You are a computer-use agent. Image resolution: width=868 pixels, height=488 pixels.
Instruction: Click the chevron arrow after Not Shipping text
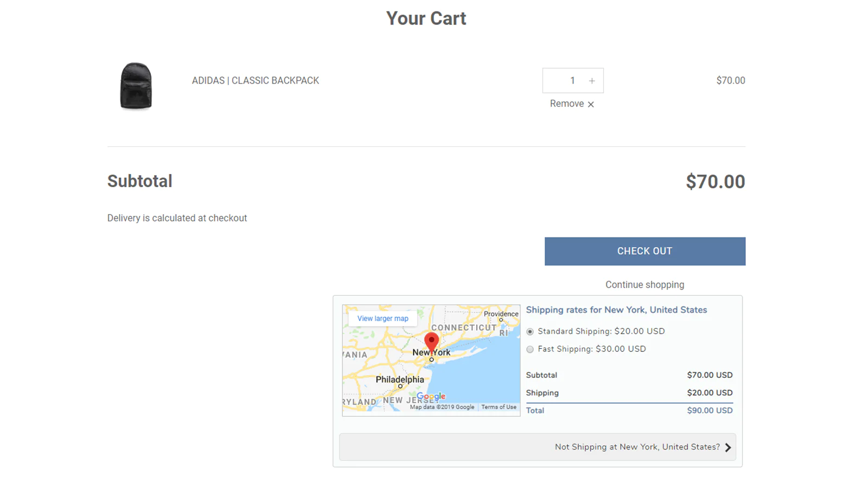click(728, 447)
